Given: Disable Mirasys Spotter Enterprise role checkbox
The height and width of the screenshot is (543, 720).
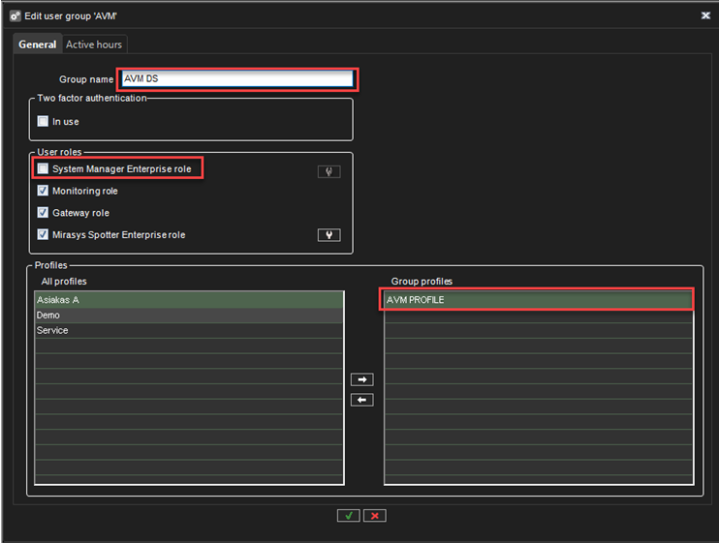Looking at the screenshot, I should pos(43,235).
